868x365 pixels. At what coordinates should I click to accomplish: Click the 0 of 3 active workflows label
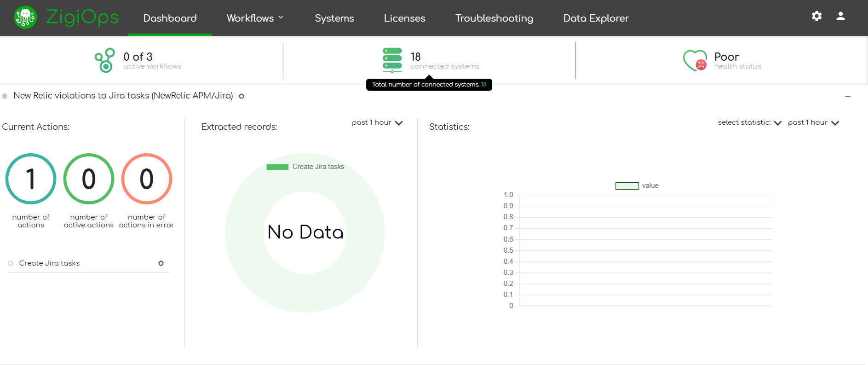pos(152,60)
